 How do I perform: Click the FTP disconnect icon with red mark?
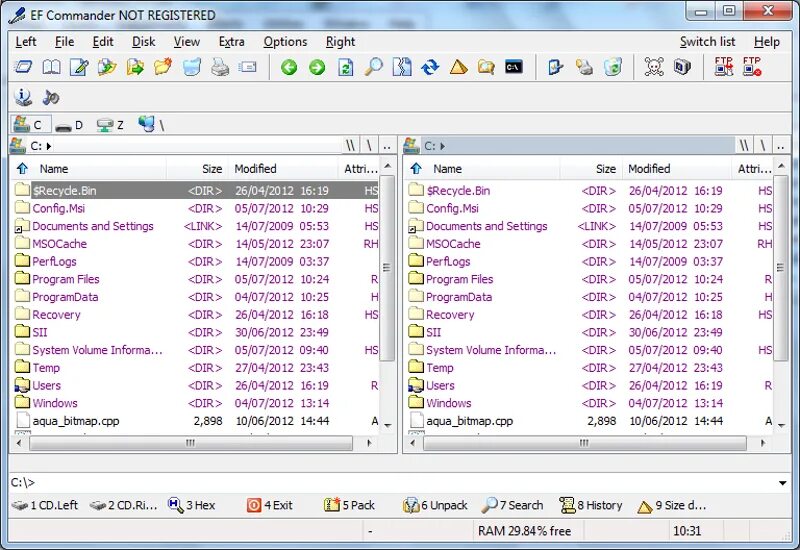click(752, 67)
